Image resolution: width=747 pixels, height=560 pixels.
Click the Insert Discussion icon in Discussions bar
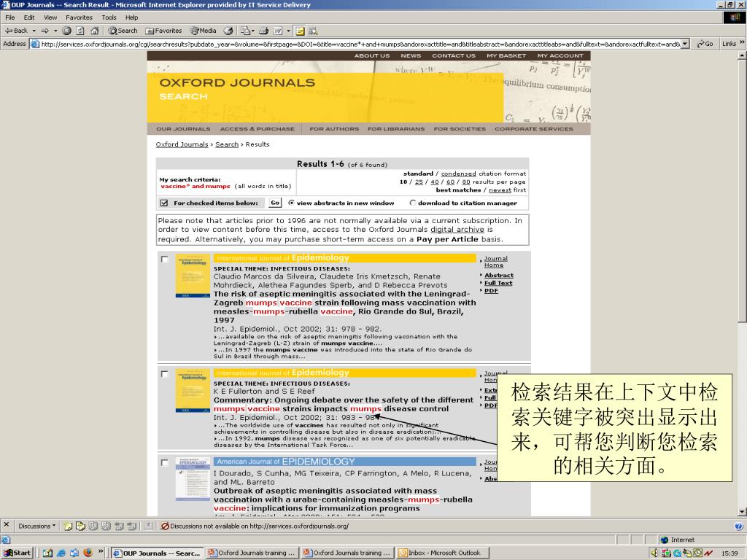(68, 526)
